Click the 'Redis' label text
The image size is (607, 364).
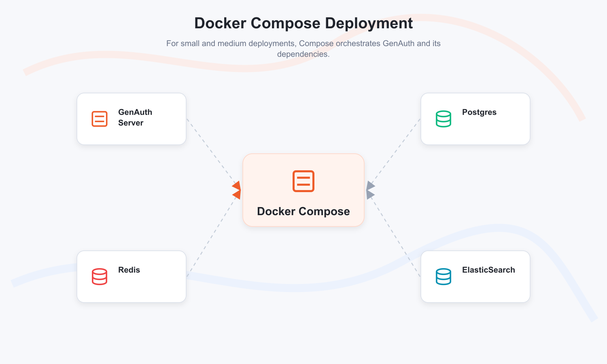129,270
